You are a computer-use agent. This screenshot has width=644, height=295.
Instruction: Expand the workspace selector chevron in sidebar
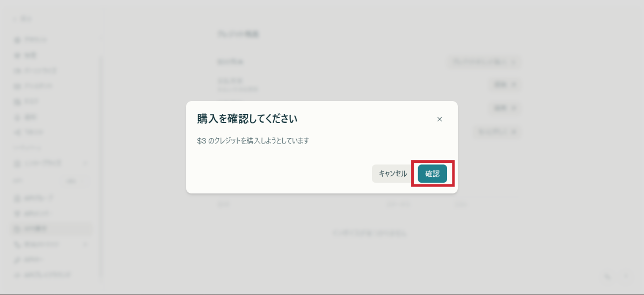coord(85,162)
